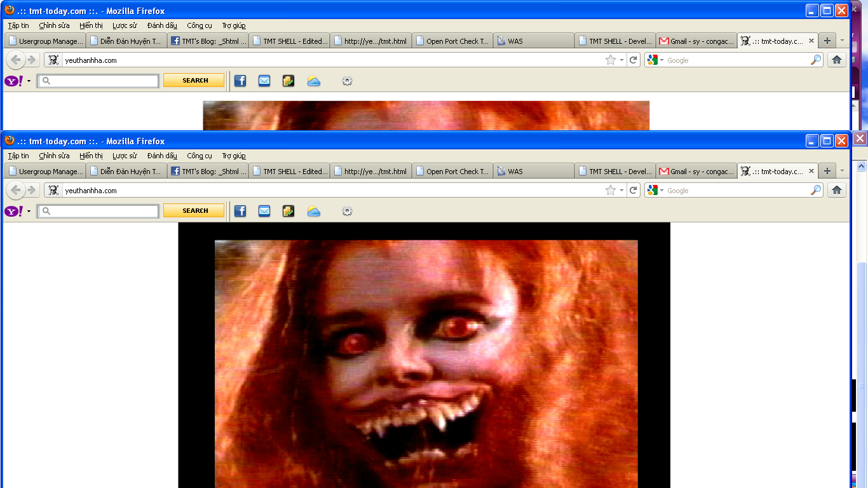
Task: Go to home page in back window
Action: pos(837,60)
